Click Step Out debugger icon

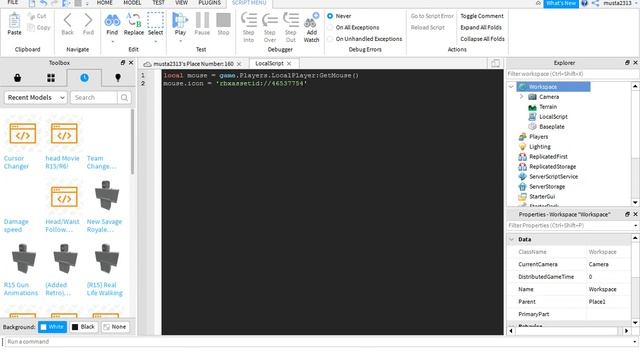tap(291, 20)
